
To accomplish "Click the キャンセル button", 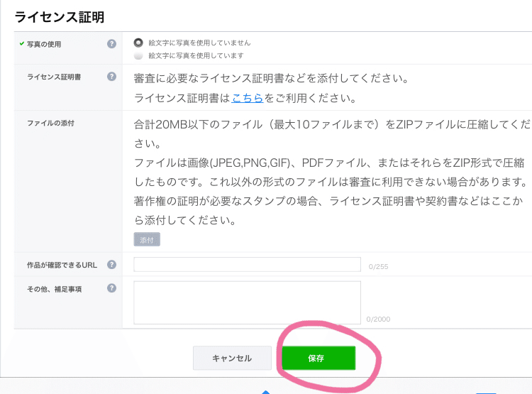I will [x=232, y=358].
